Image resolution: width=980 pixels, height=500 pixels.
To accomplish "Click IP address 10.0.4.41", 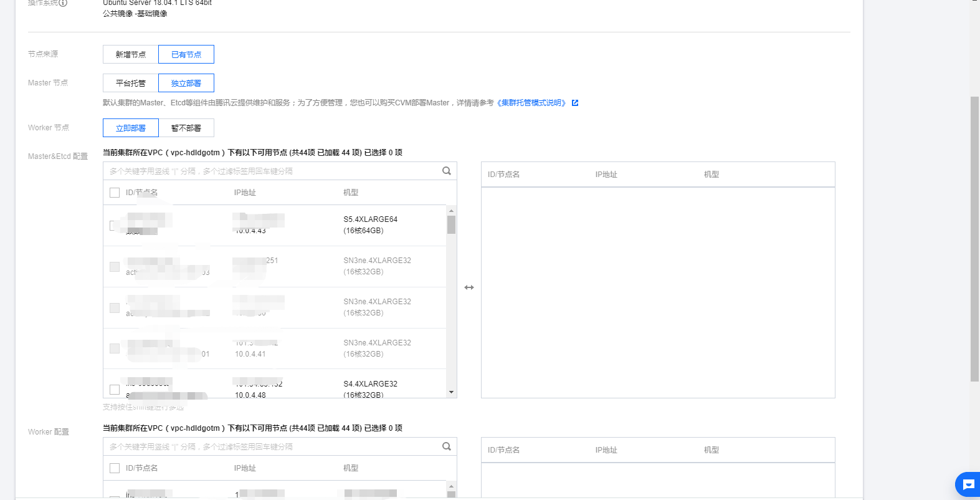I will pos(250,354).
